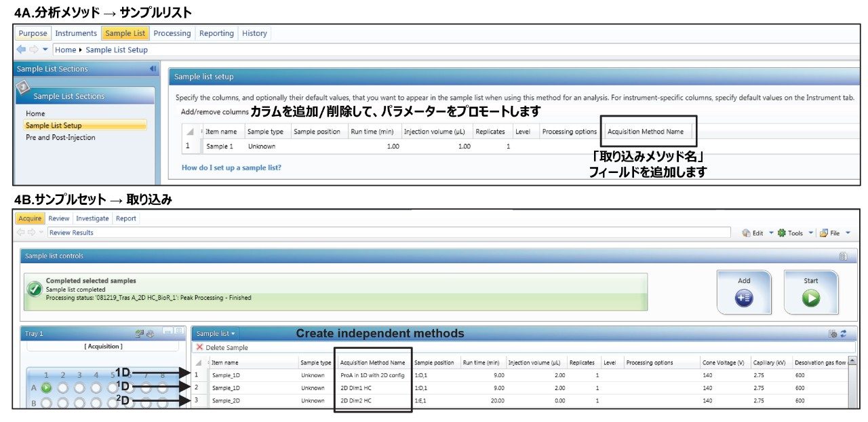The width and height of the screenshot is (868, 422).
Task: Expand the Tools dropdown menu
Action: (x=795, y=233)
